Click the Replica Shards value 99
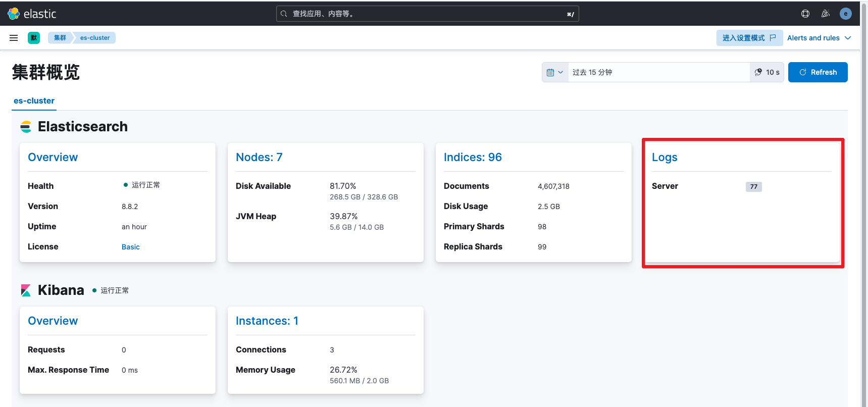Viewport: 868px width, 407px height. click(542, 247)
